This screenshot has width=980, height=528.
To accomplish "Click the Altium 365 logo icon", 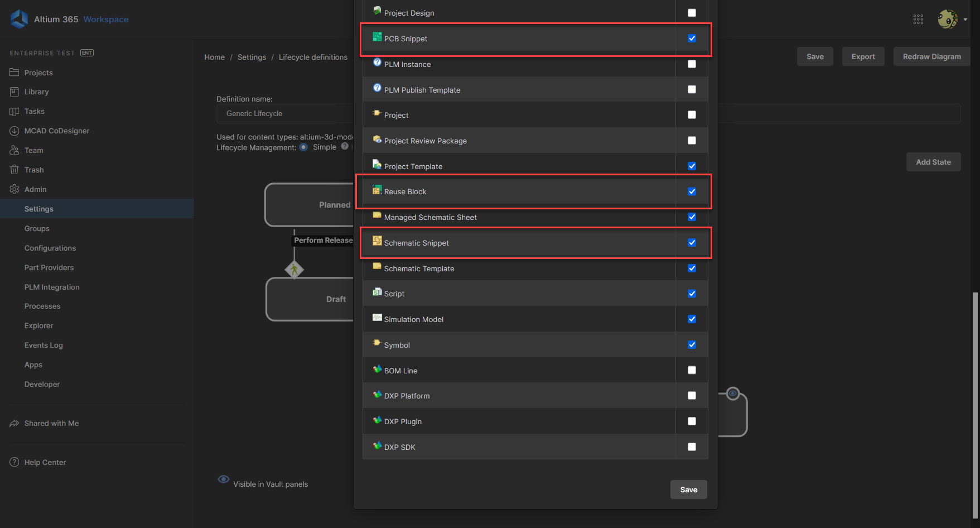I will pos(20,19).
